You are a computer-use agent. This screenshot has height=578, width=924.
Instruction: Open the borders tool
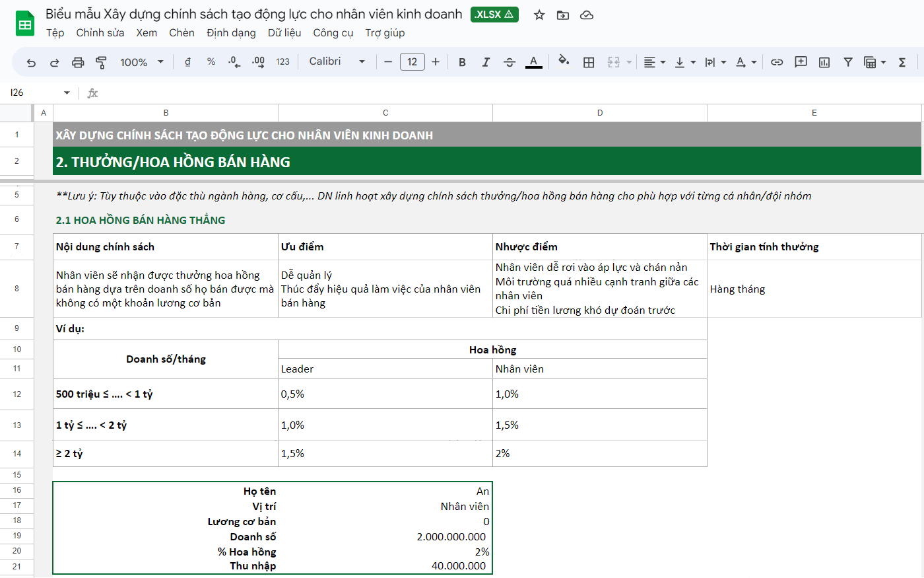[x=589, y=62]
